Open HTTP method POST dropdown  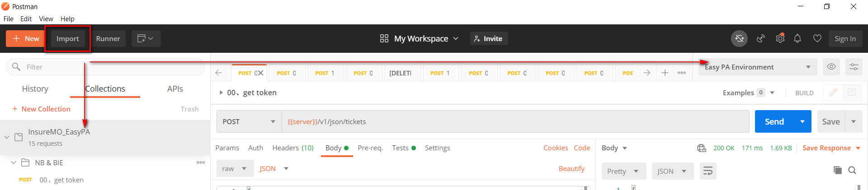(x=249, y=121)
